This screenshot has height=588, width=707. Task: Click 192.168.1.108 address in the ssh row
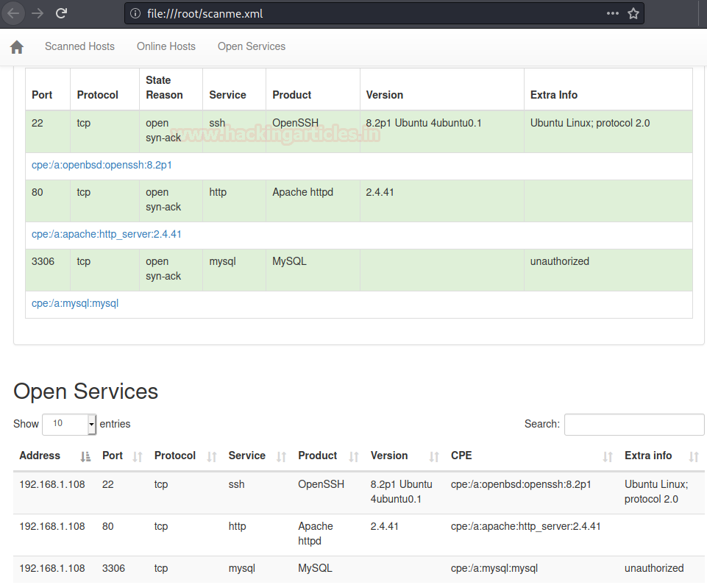52,485
